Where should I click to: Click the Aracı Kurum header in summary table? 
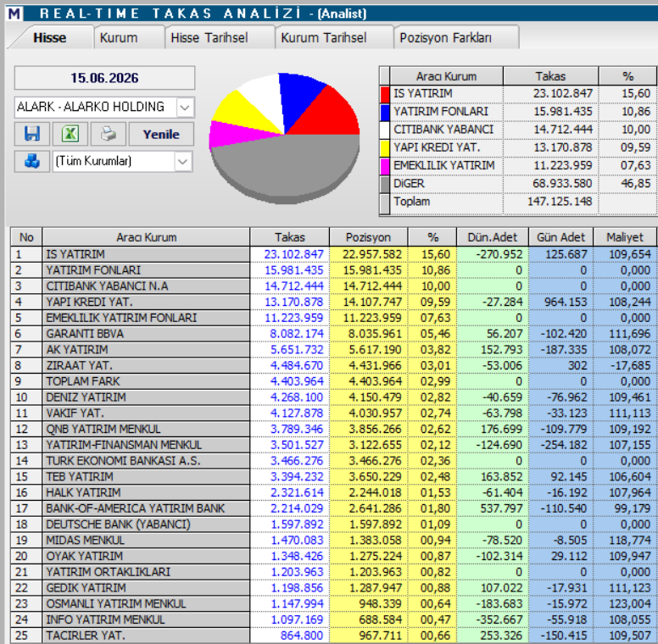point(446,76)
